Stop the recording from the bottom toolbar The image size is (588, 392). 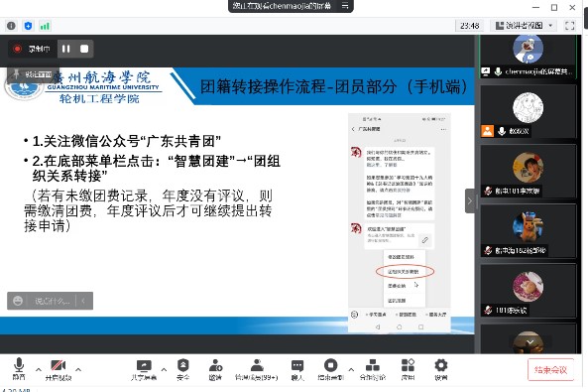coord(330,369)
